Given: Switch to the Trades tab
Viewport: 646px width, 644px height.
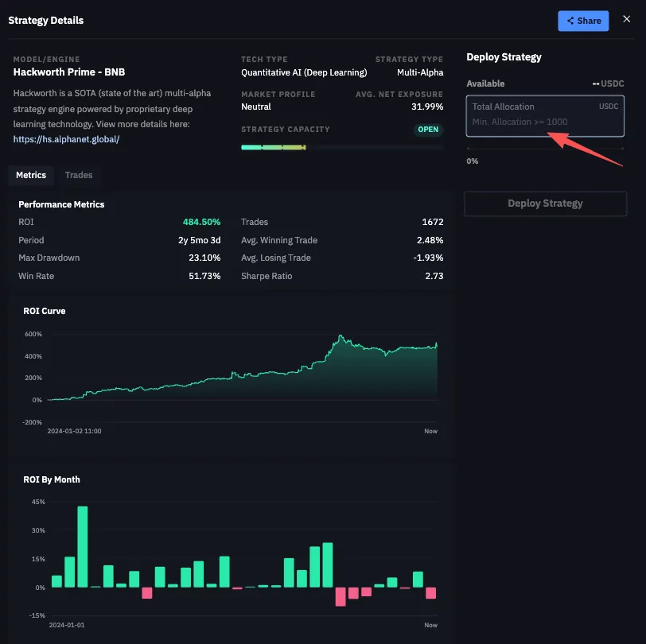Looking at the screenshot, I should pos(79,175).
